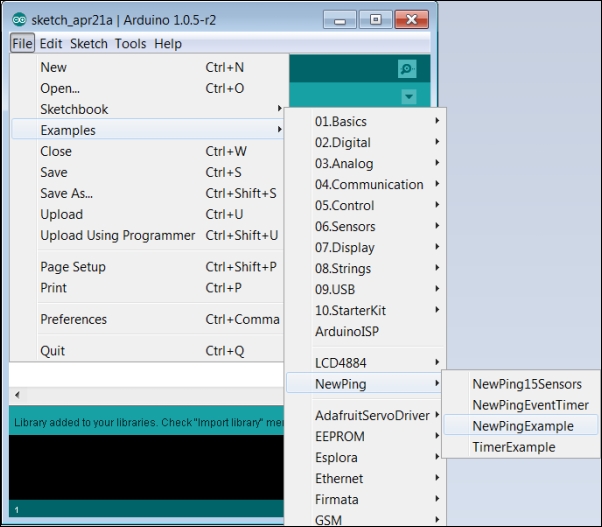Choose Upload Using Programmer
Viewport: 602px width, 527px height.
click(148, 235)
